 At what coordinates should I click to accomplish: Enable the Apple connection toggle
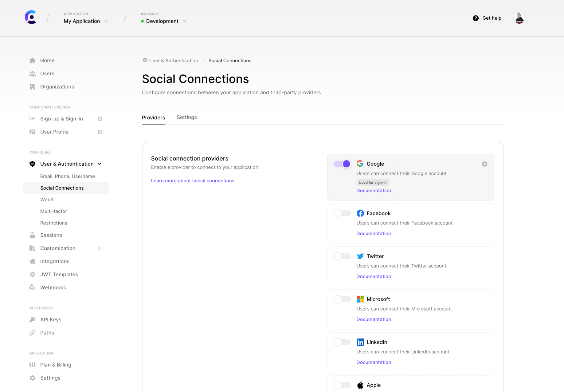(x=342, y=385)
